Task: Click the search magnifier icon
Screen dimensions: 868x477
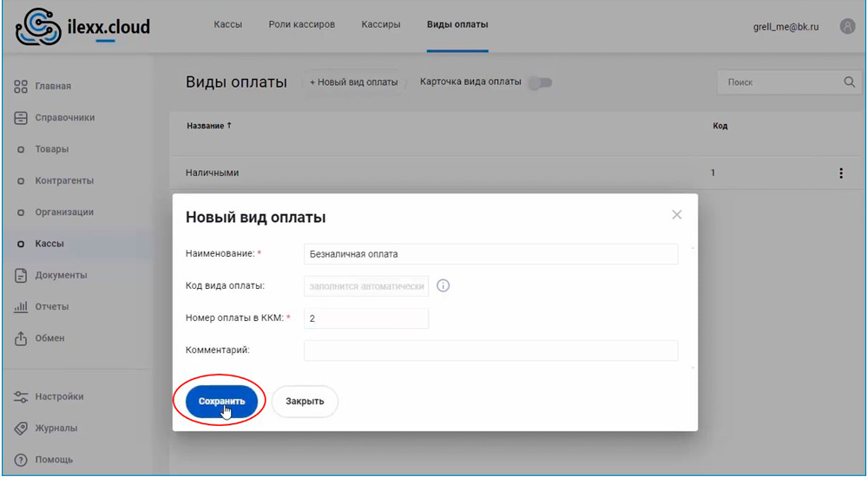Action: 849,82
